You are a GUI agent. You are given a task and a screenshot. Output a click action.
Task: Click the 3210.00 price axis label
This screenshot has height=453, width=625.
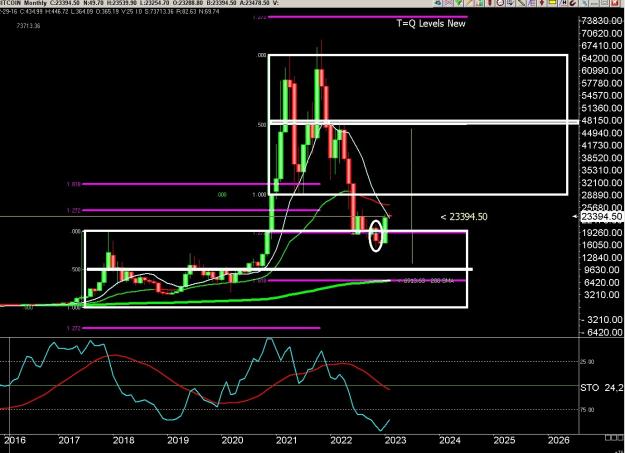point(602,295)
